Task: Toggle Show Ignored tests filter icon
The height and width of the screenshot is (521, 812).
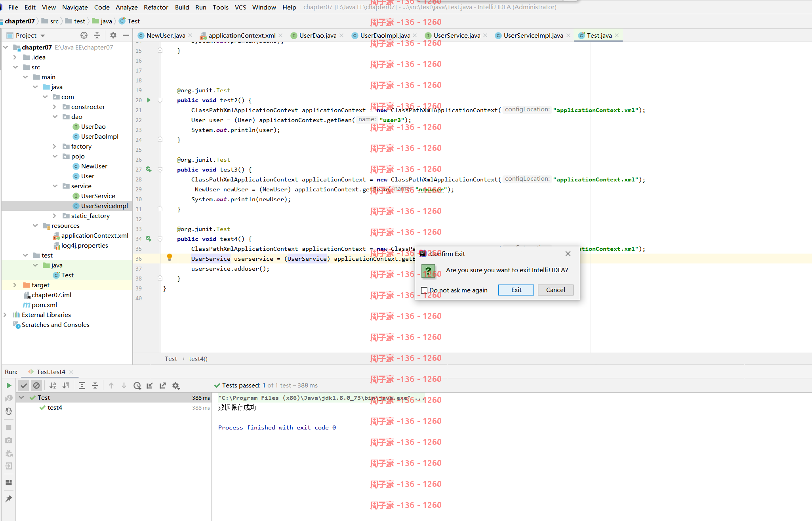Action: click(x=36, y=386)
